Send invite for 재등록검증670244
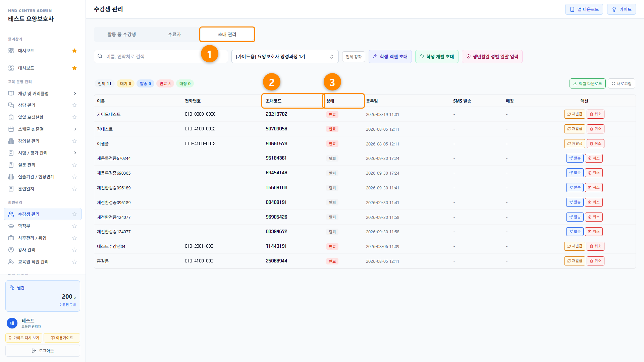Viewport: 644px width, 362px height. click(x=575, y=158)
